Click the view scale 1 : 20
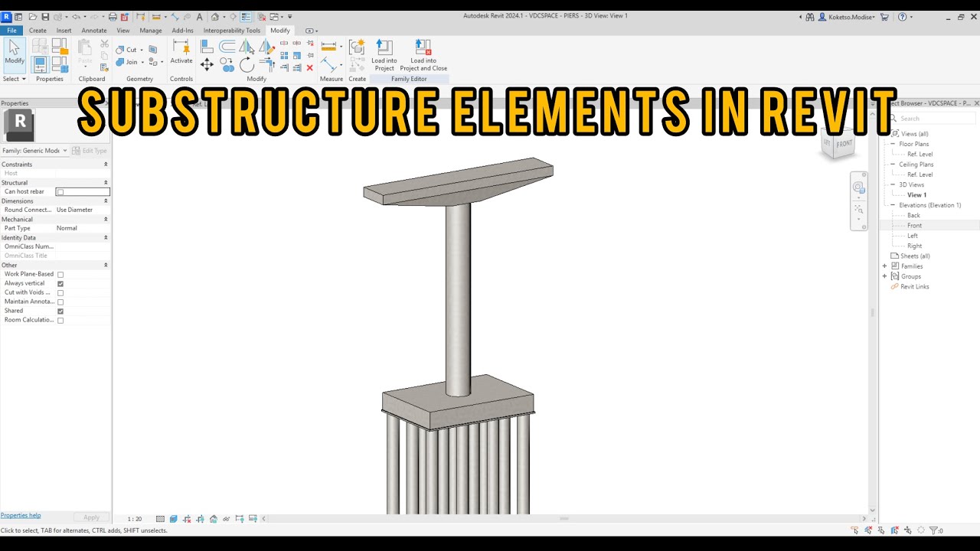The width and height of the screenshot is (980, 551). [x=135, y=519]
